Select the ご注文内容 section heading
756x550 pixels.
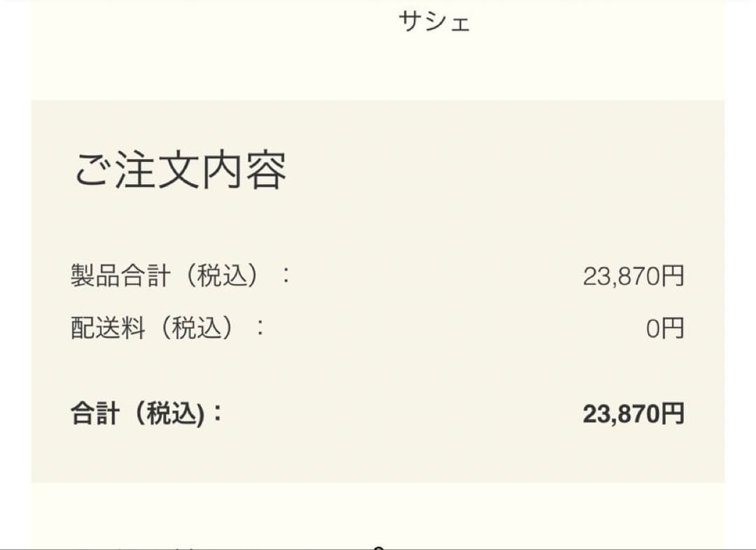180,171
